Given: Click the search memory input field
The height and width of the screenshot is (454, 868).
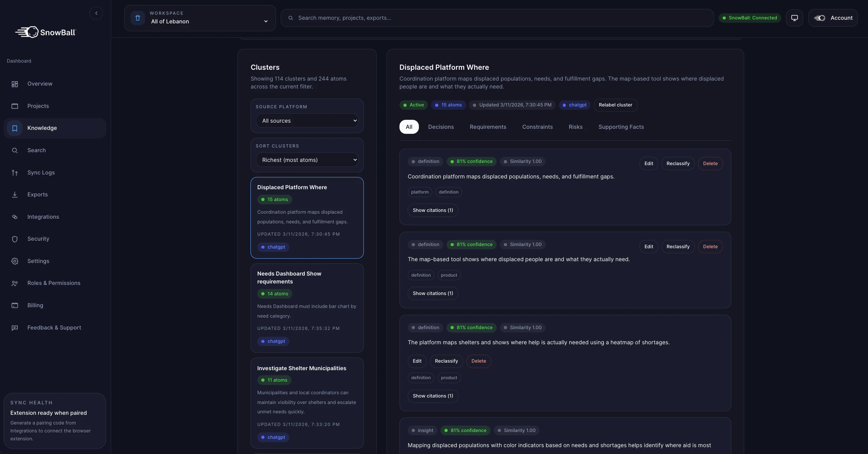Looking at the screenshot, I should point(497,18).
